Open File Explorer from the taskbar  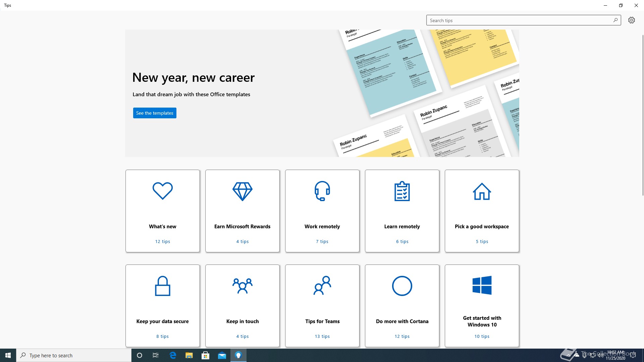[189, 355]
